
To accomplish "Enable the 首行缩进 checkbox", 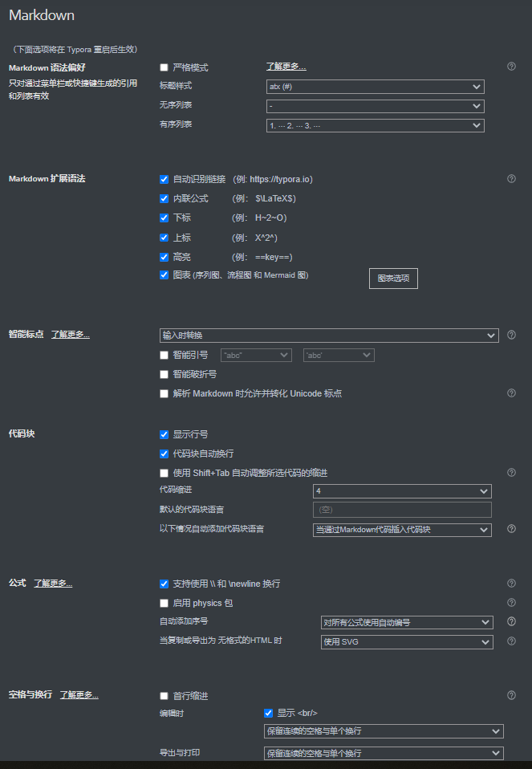I will click(x=164, y=696).
